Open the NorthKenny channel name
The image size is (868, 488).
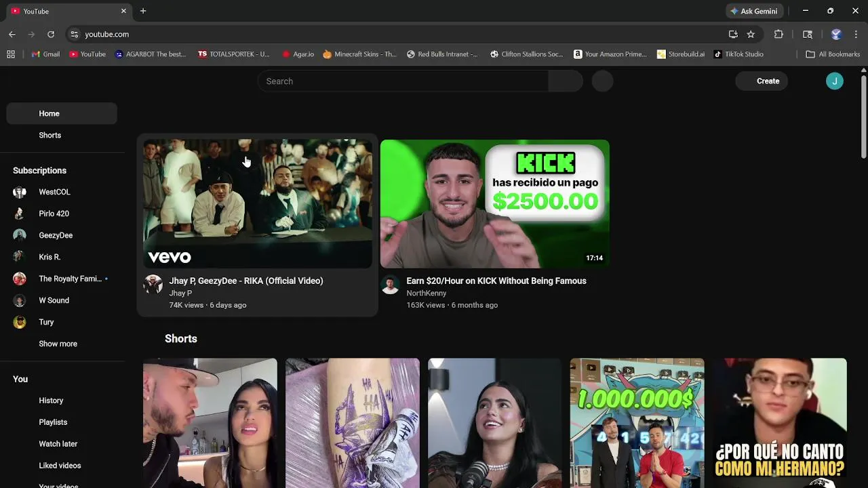tap(427, 293)
